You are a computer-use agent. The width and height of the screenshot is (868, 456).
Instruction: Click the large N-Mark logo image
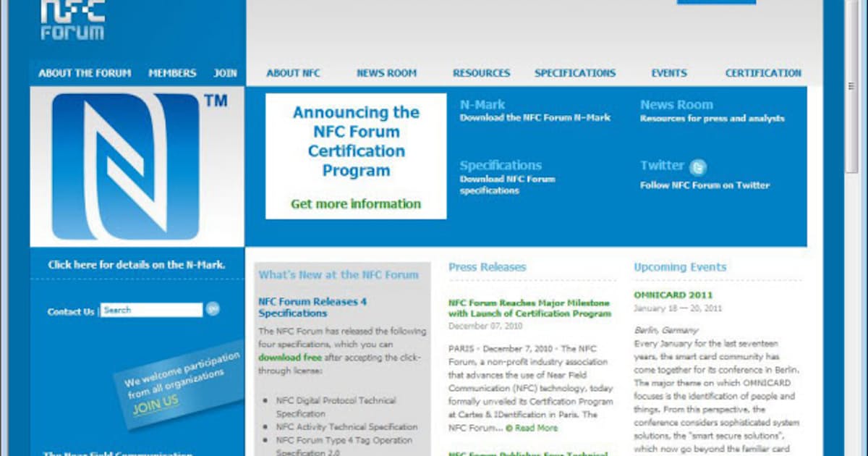126,166
